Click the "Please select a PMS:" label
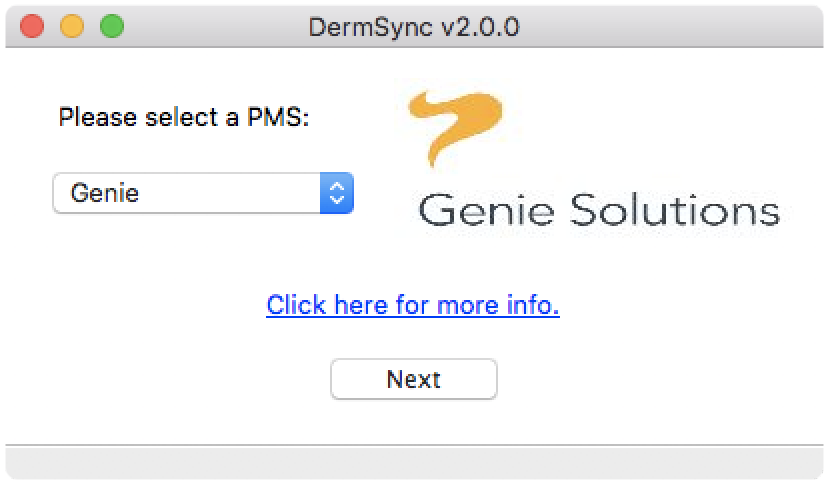 pyautogui.click(x=185, y=117)
